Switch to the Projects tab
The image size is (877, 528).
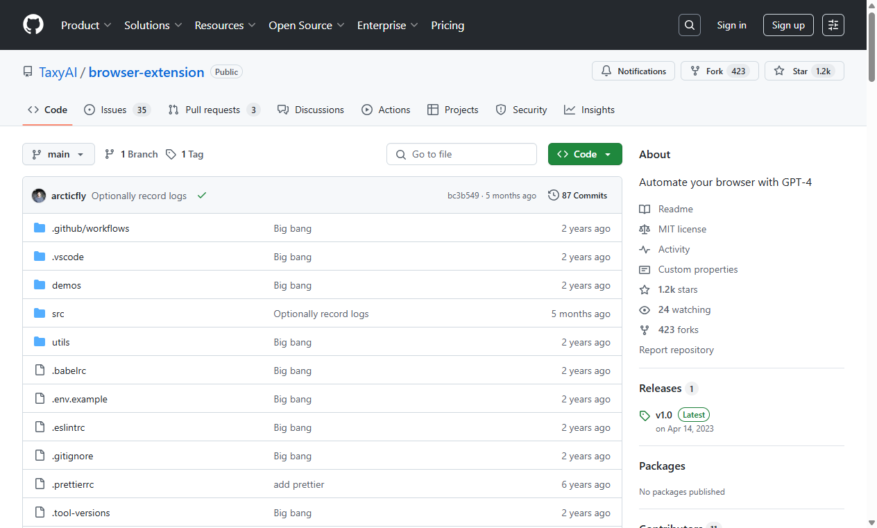coord(452,110)
